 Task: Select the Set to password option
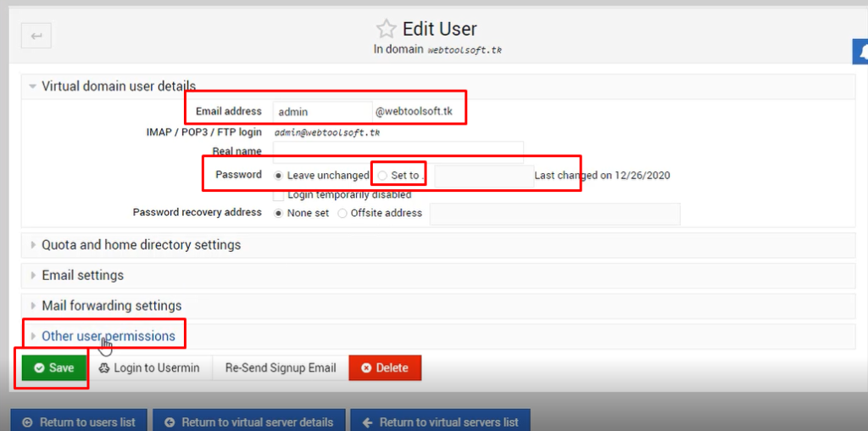(382, 176)
